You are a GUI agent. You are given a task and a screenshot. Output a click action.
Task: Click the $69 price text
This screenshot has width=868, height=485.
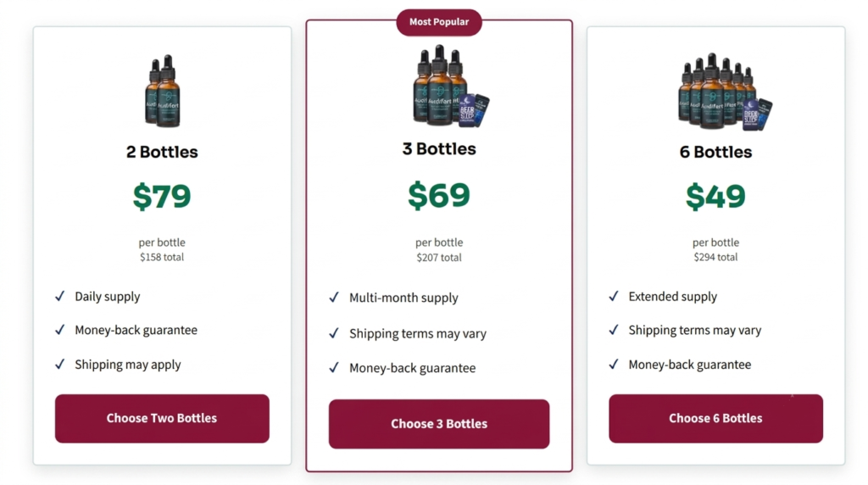[439, 195]
